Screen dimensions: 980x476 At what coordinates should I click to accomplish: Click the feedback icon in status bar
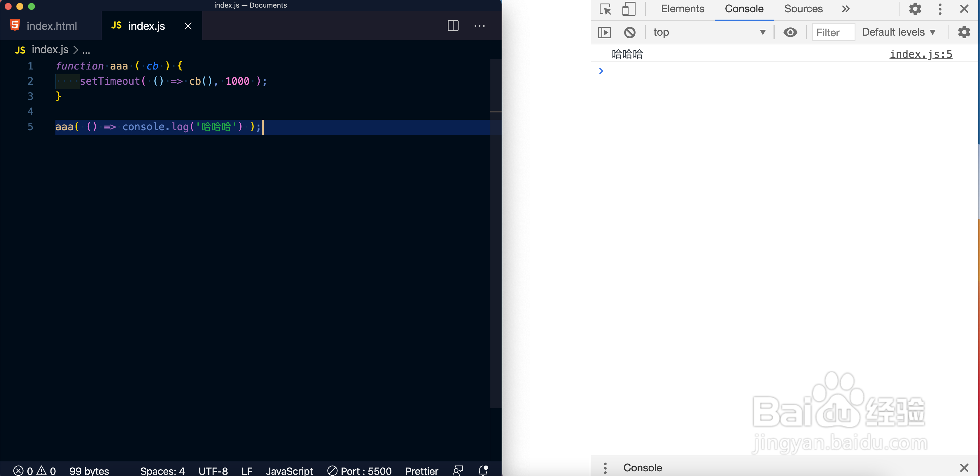[x=458, y=470]
